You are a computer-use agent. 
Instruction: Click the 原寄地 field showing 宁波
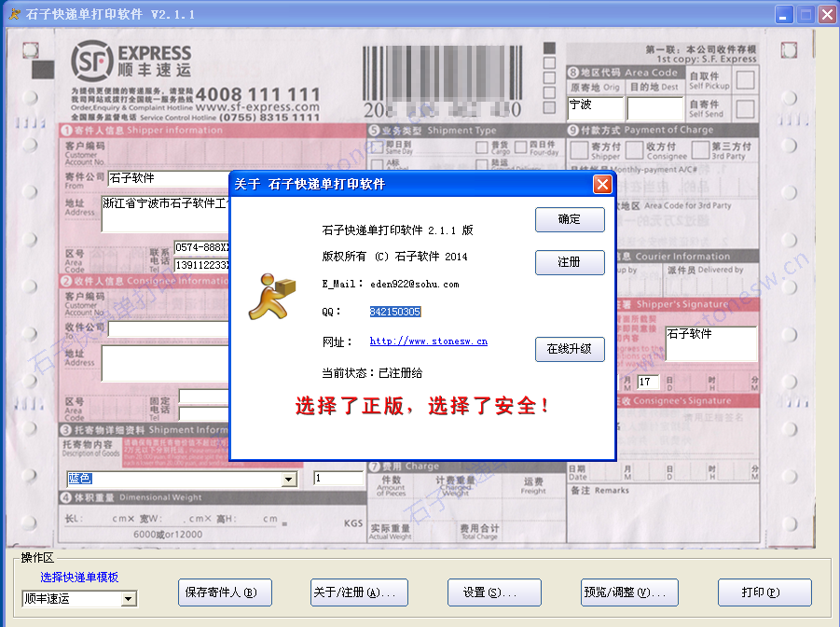[x=596, y=109]
